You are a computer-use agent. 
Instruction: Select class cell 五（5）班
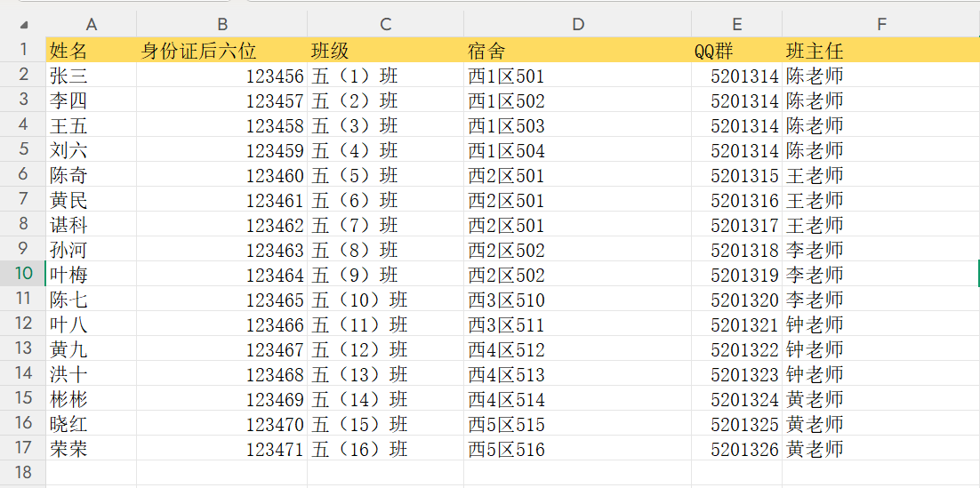click(386, 175)
